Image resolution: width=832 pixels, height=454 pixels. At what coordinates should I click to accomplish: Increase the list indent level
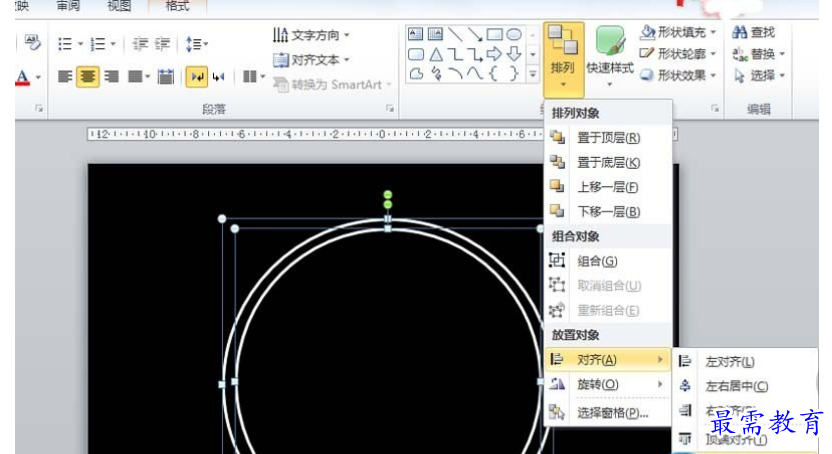[x=162, y=43]
